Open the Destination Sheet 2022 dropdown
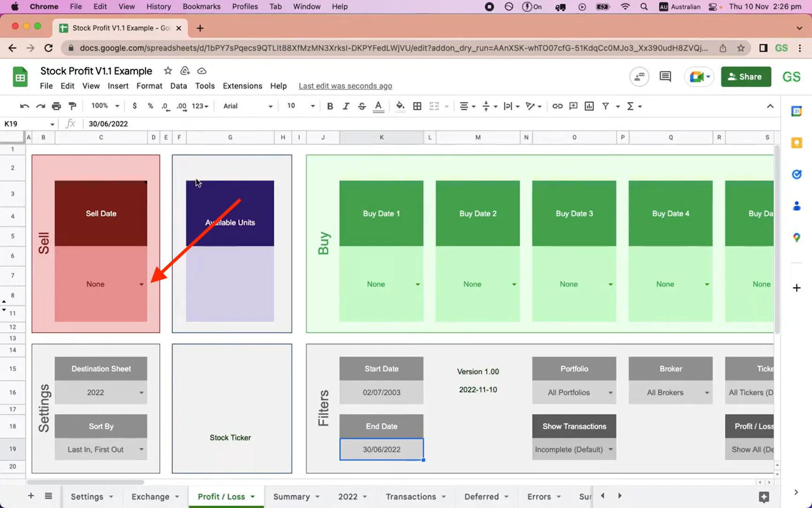The width and height of the screenshot is (812, 508). coord(141,393)
